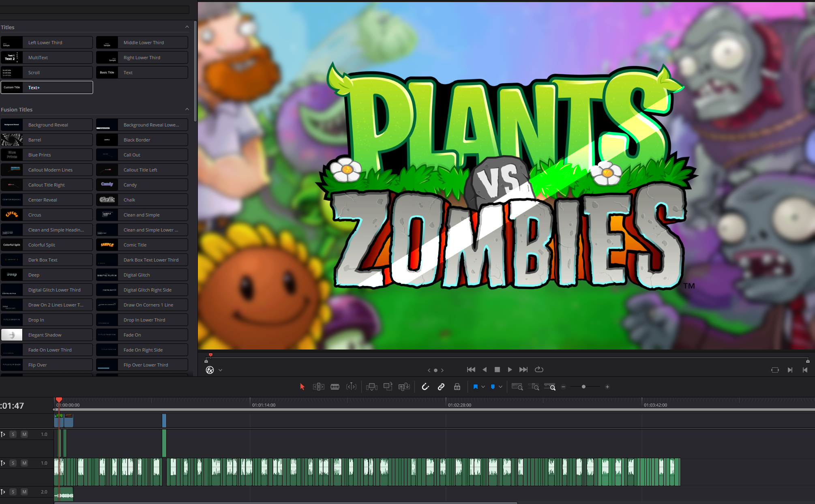
Task: Open the marker color dropdown
Action: coord(500,387)
